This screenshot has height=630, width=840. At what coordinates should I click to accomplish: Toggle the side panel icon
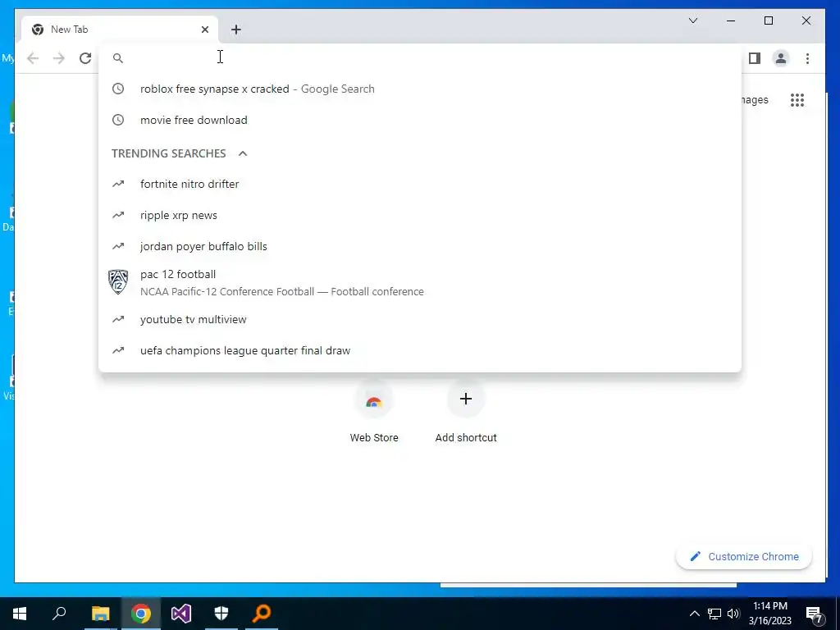755,58
